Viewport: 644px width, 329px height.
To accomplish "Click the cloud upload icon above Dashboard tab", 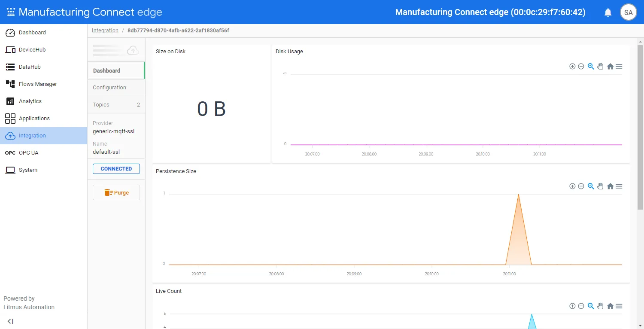I will coord(133,50).
